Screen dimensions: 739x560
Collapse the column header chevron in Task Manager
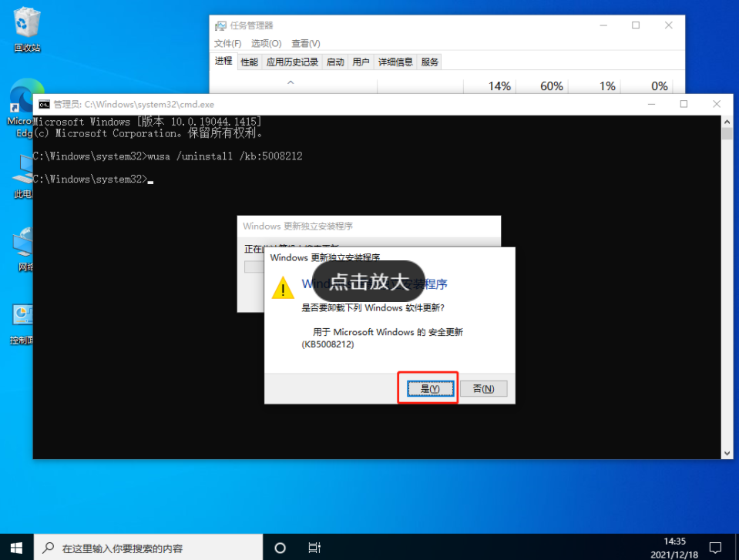point(291,81)
